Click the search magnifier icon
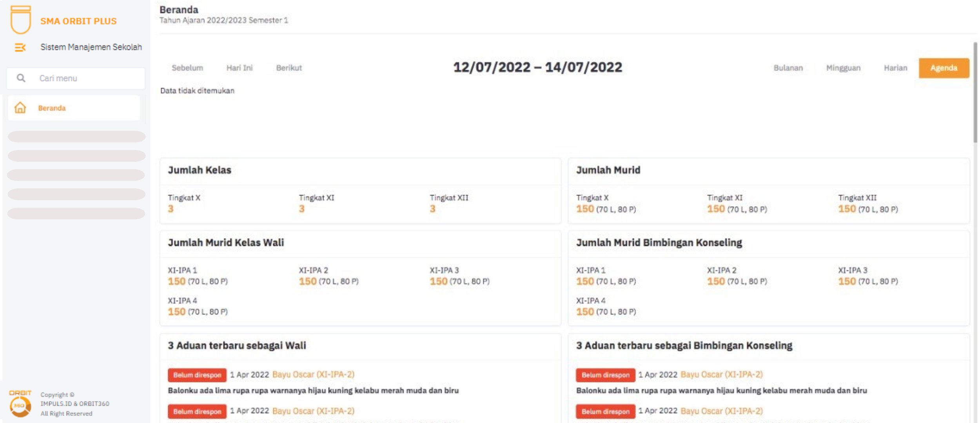This screenshot has width=980, height=423. click(21, 78)
